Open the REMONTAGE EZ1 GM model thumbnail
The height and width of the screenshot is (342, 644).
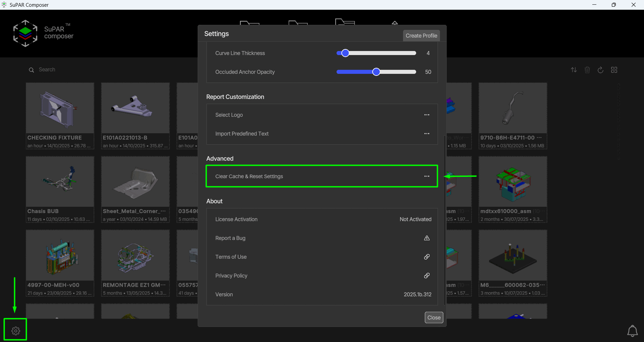(x=136, y=255)
